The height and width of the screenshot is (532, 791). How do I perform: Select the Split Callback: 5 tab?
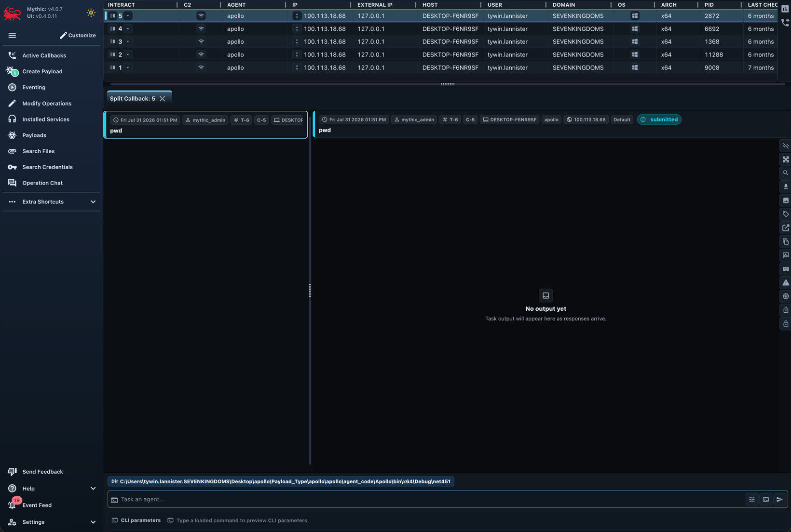[x=133, y=99]
